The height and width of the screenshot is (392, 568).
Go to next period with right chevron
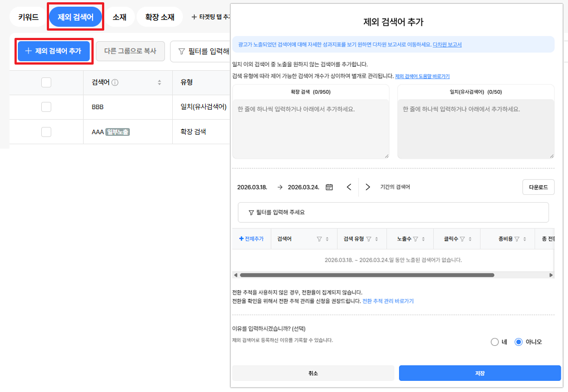click(368, 187)
